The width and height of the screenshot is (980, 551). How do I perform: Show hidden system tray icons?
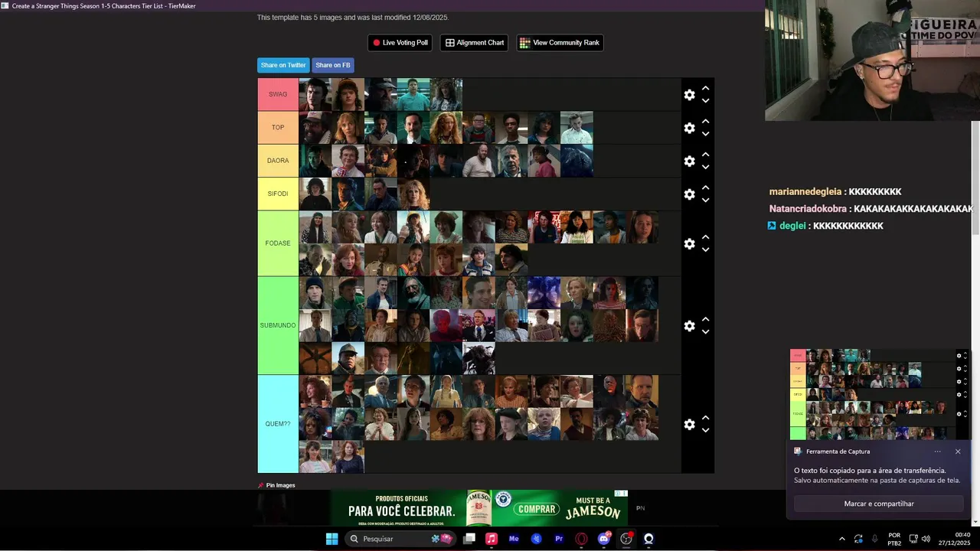tap(842, 539)
